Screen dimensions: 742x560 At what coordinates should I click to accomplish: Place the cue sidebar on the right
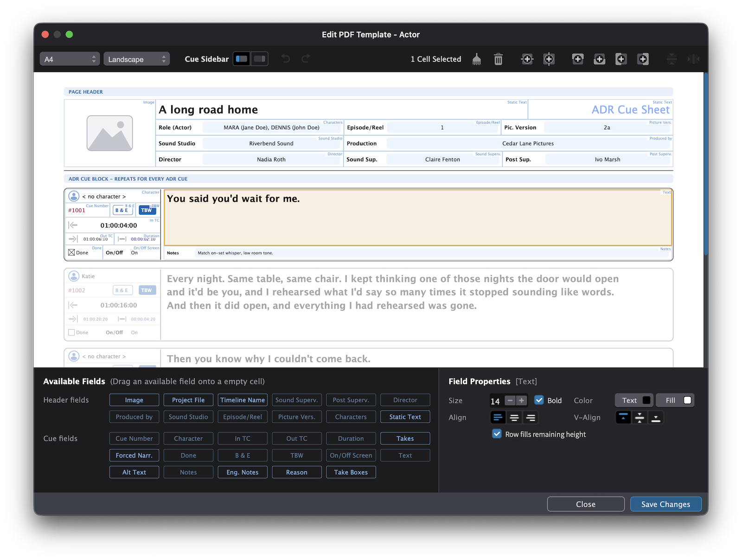[x=259, y=59]
